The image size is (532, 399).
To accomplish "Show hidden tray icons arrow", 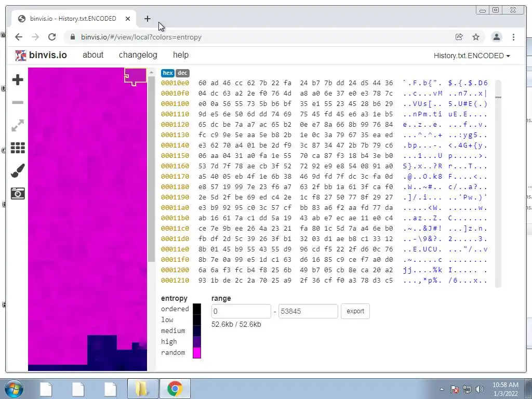I will point(442,389).
